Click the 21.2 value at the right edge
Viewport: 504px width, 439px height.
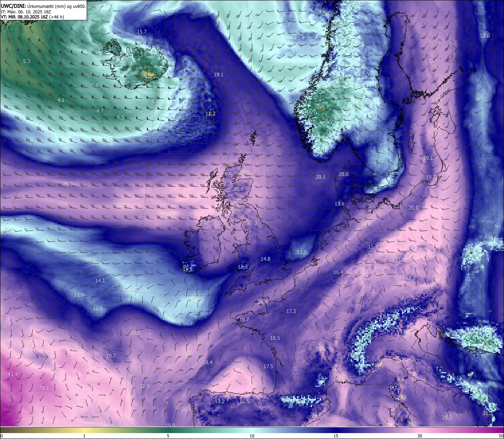click(487, 413)
